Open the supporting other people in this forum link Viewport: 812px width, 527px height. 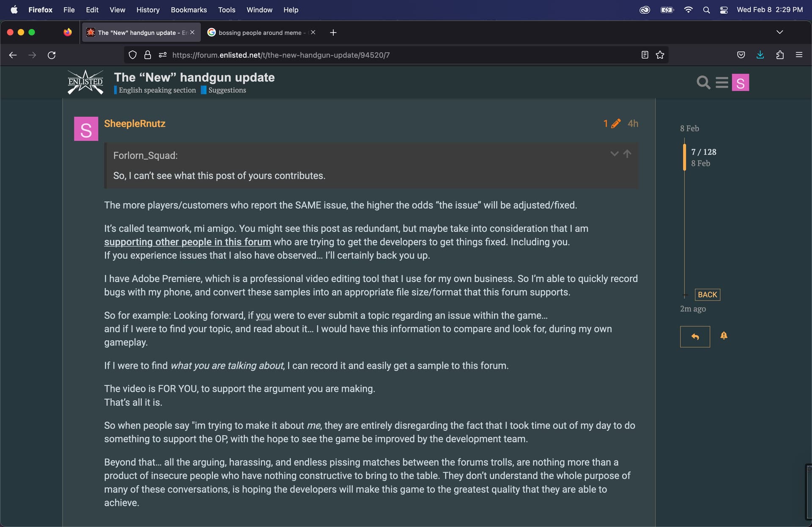[x=188, y=242]
